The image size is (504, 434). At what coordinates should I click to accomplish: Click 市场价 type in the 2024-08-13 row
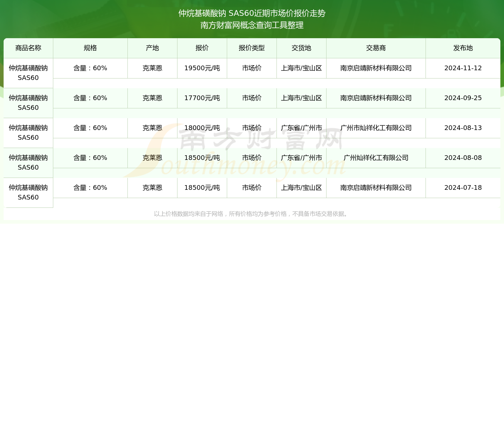(x=252, y=128)
